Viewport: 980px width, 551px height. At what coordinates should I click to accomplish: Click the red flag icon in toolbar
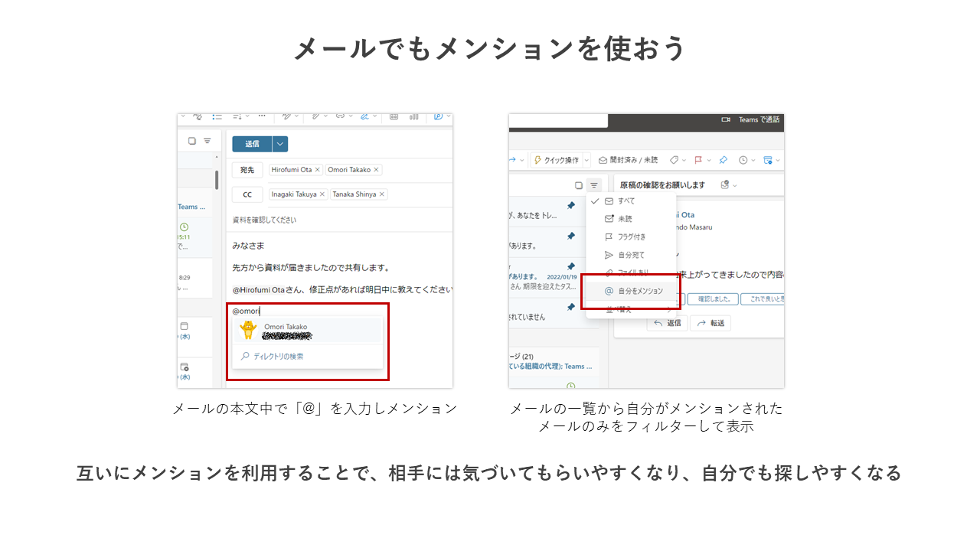pos(698,160)
